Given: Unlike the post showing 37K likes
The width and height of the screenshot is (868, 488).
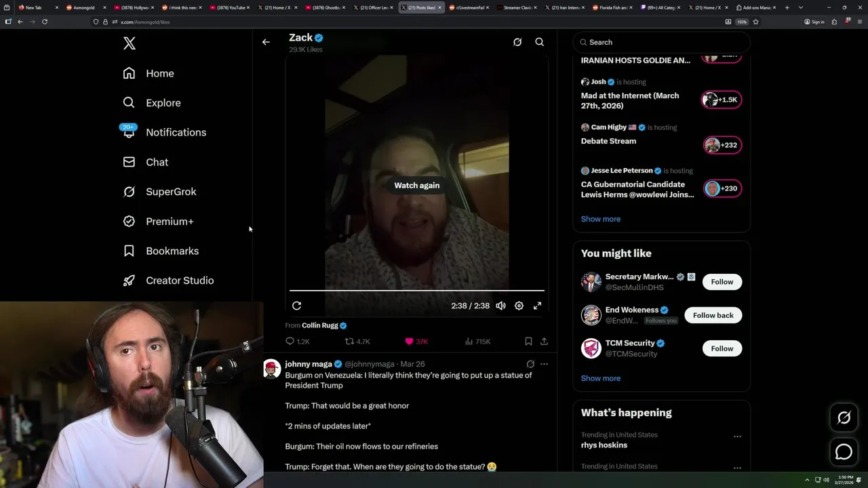Looking at the screenshot, I should [x=416, y=342].
